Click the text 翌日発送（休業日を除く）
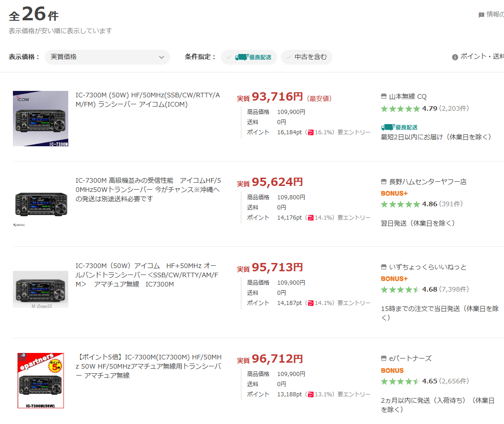 [x=418, y=223]
